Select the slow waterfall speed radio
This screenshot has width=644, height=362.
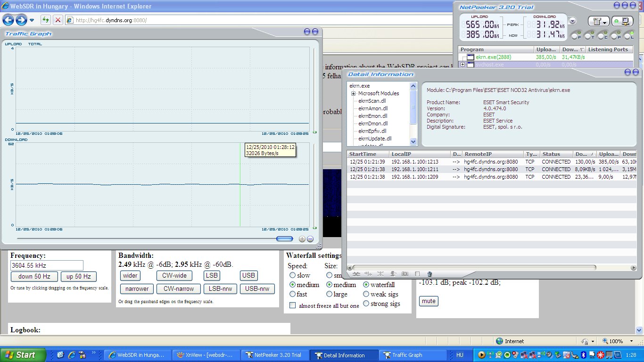click(x=292, y=275)
